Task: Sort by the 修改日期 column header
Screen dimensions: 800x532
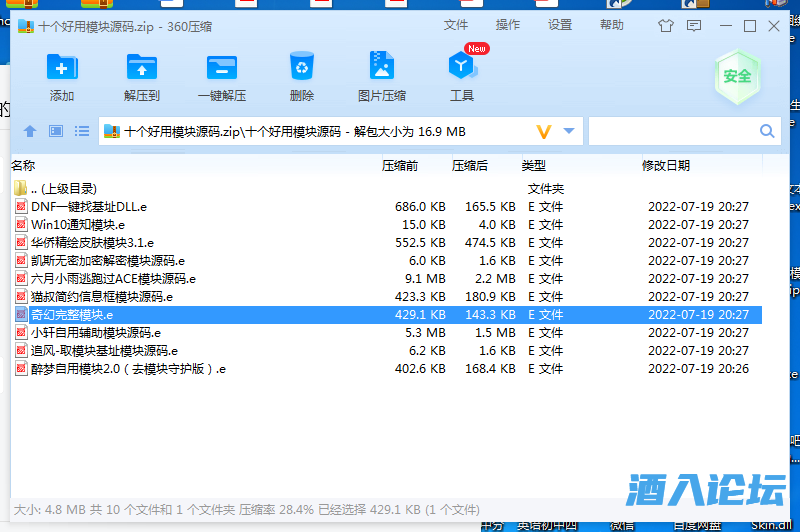Action: point(666,165)
